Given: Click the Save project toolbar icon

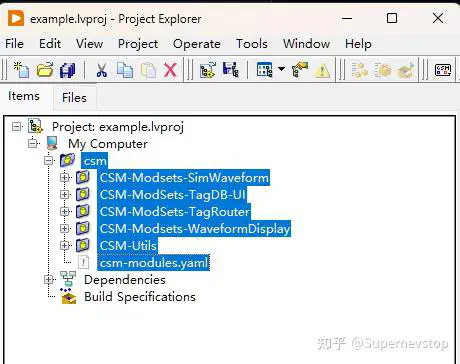Looking at the screenshot, I should point(231,70).
